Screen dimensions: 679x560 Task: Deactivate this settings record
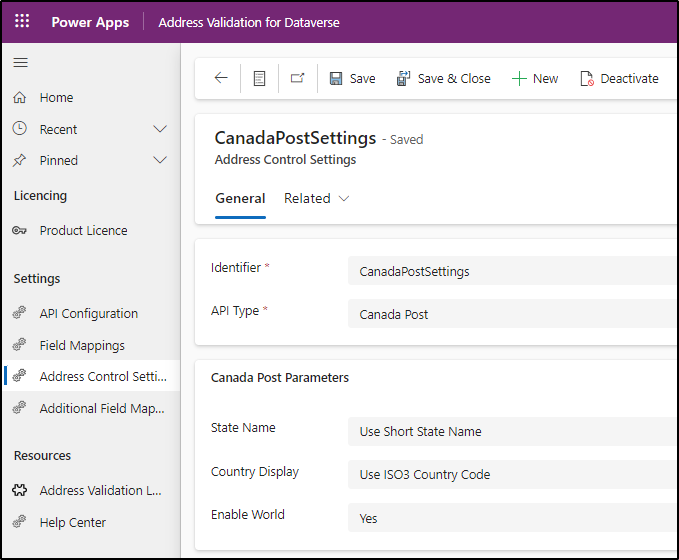coord(619,78)
